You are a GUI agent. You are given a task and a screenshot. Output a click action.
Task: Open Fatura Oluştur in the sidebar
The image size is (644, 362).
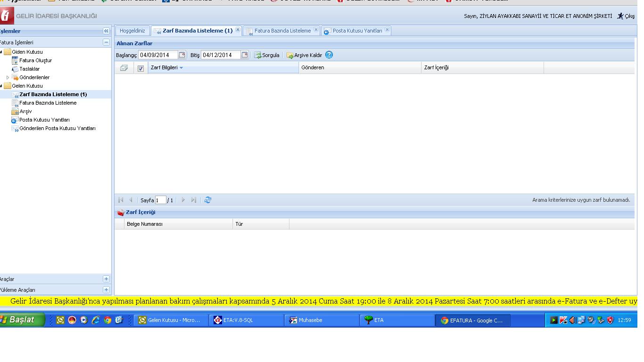35,60
